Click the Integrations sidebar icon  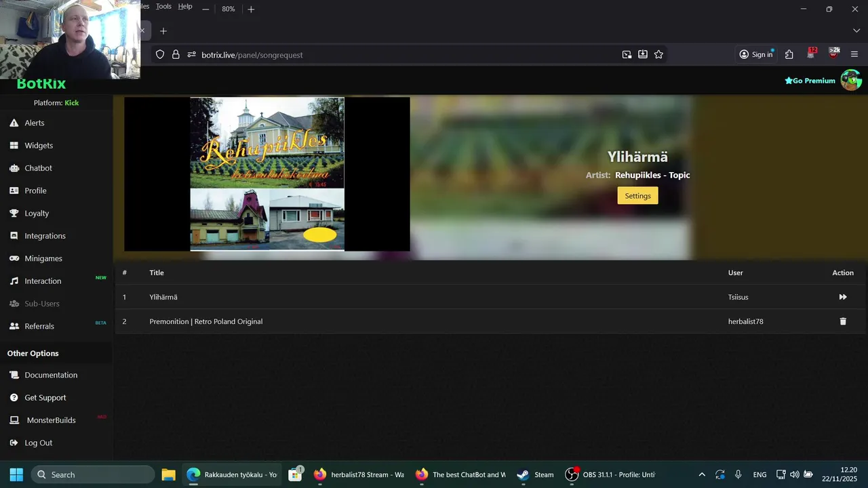14,236
